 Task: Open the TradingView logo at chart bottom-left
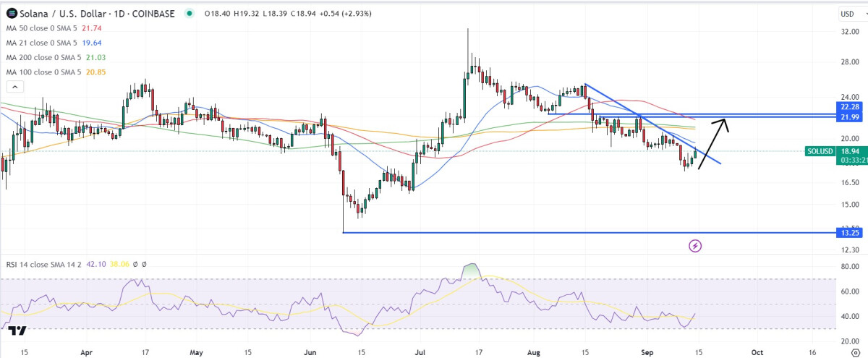tap(19, 331)
